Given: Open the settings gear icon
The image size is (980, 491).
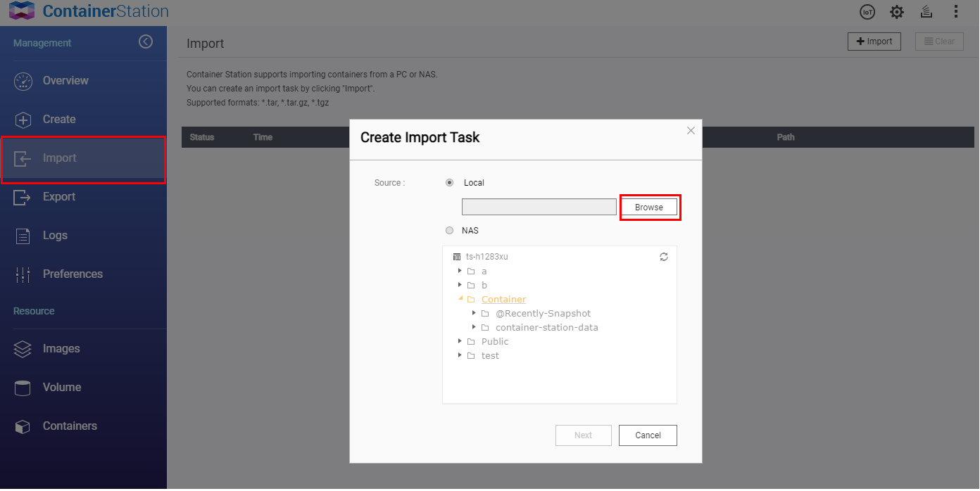Looking at the screenshot, I should point(896,12).
